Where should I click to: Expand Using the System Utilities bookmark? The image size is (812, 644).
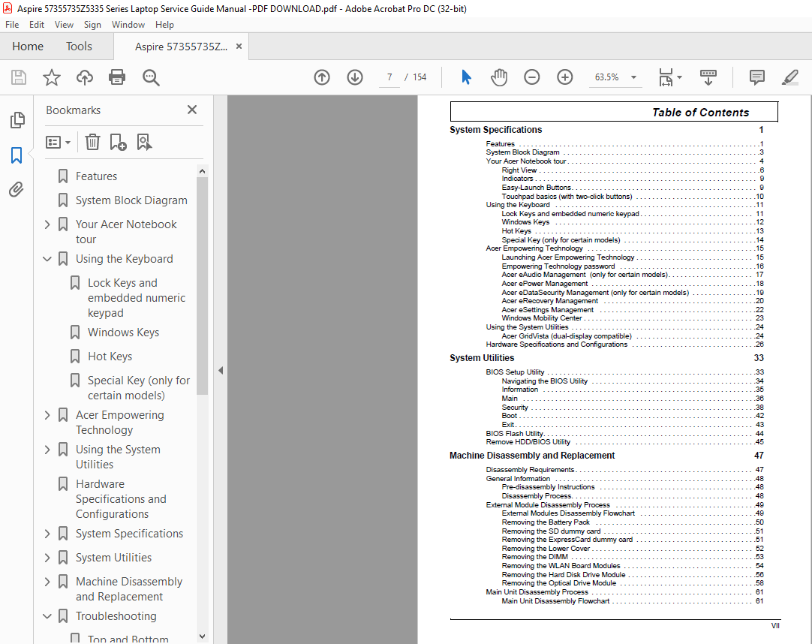47,450
